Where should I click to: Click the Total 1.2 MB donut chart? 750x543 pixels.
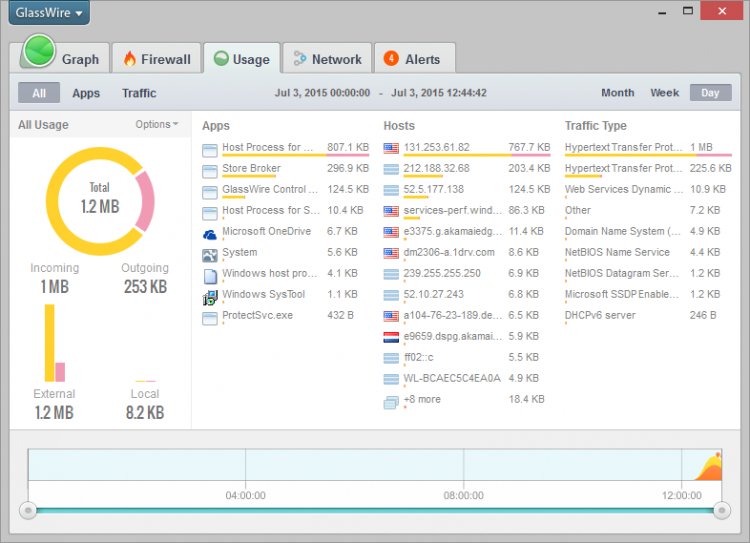pos(100,201)
